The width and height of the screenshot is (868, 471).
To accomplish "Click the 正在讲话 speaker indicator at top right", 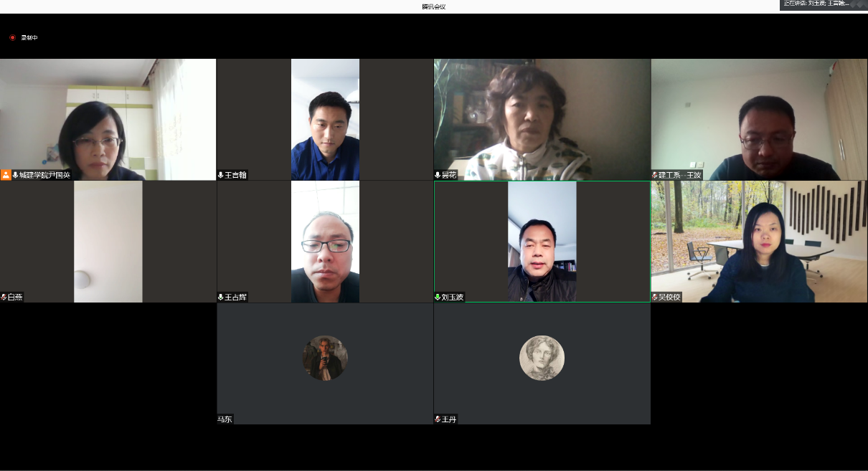I will [816, 4].
